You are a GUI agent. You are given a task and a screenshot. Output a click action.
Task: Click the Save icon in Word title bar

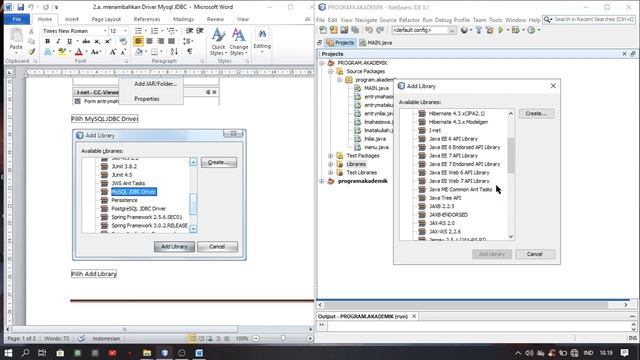pos(20,7)
